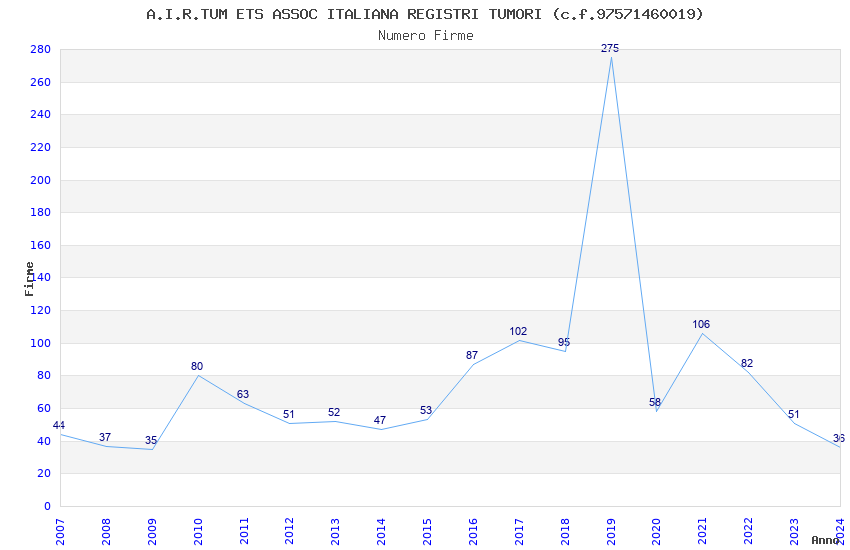
Task: Click the x-axis year 2014
Action: point(382,532)
